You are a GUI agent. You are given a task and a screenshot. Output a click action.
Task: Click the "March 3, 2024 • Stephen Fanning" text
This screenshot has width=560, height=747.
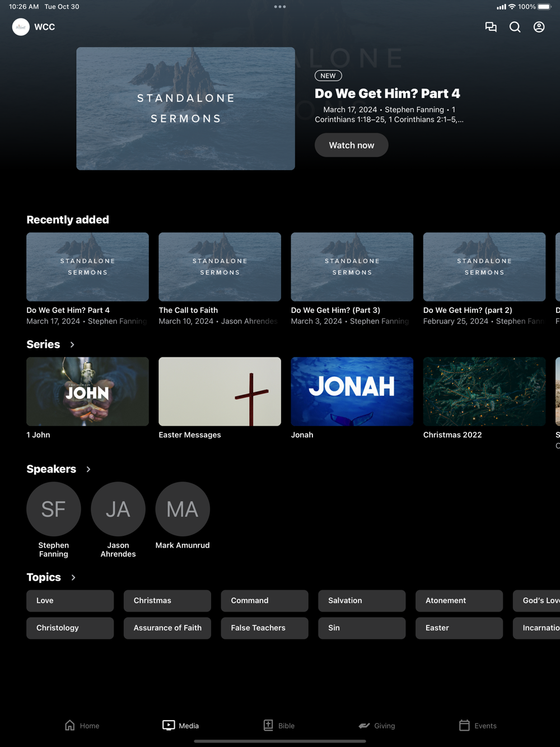pyautogui.click(x=350, y=321)
